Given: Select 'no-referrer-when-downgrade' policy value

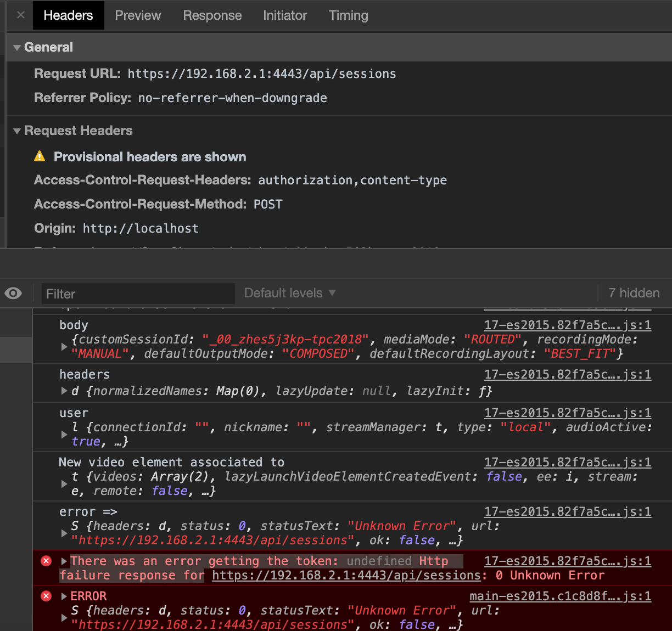Looking at the screenshot, I should tap(232, 98).
